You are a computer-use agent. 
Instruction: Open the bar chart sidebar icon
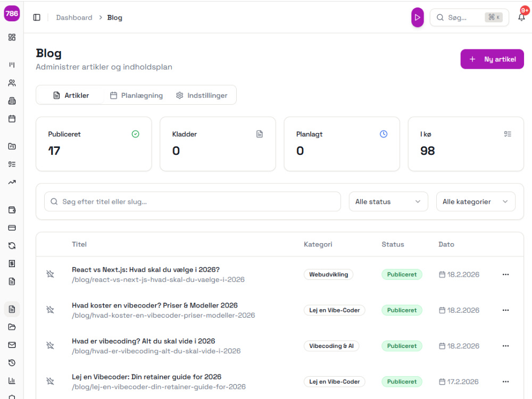click(12, 381)
